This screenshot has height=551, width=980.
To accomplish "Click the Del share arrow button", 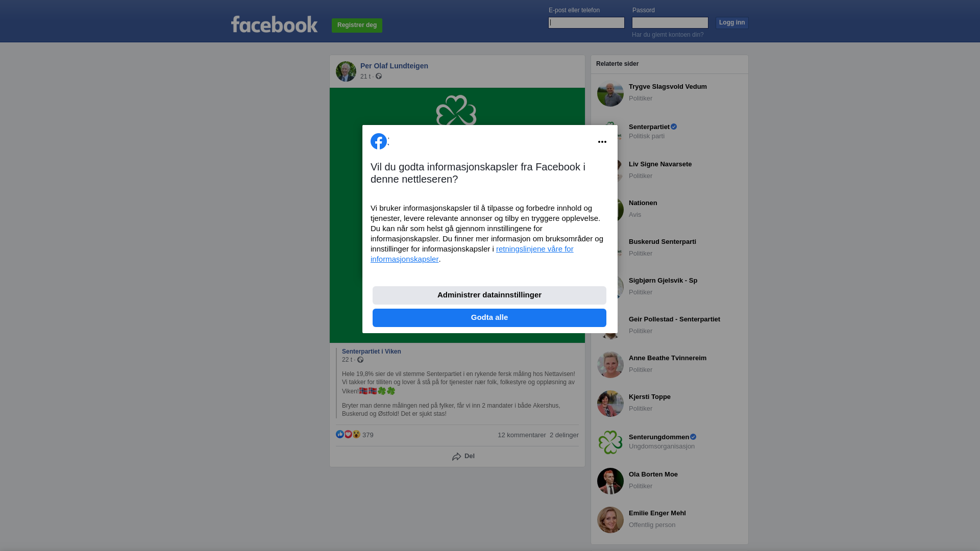I will 463,456.
